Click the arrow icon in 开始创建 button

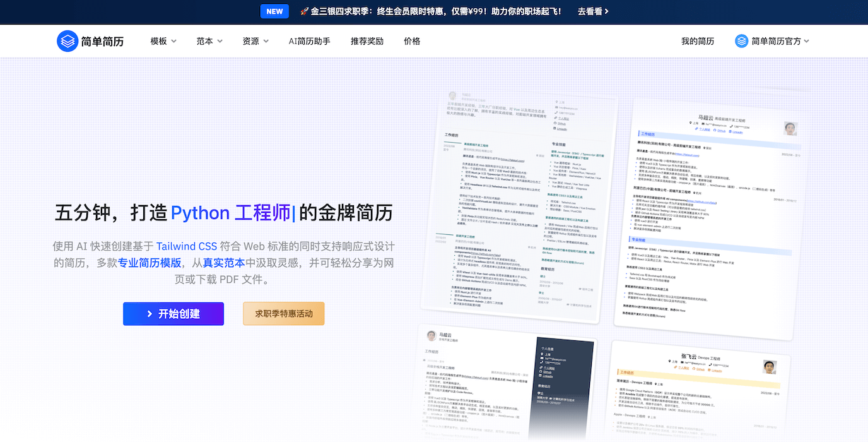[x=150, y=314]
